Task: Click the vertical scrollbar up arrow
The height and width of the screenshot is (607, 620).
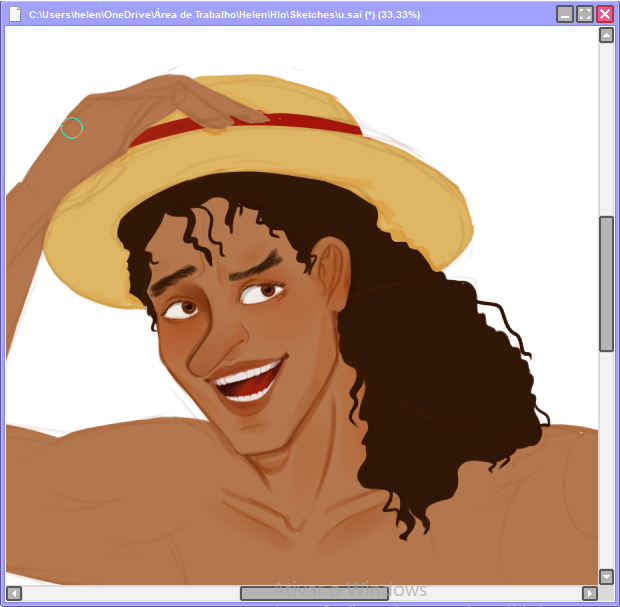Action: click(x=606, y=35)
